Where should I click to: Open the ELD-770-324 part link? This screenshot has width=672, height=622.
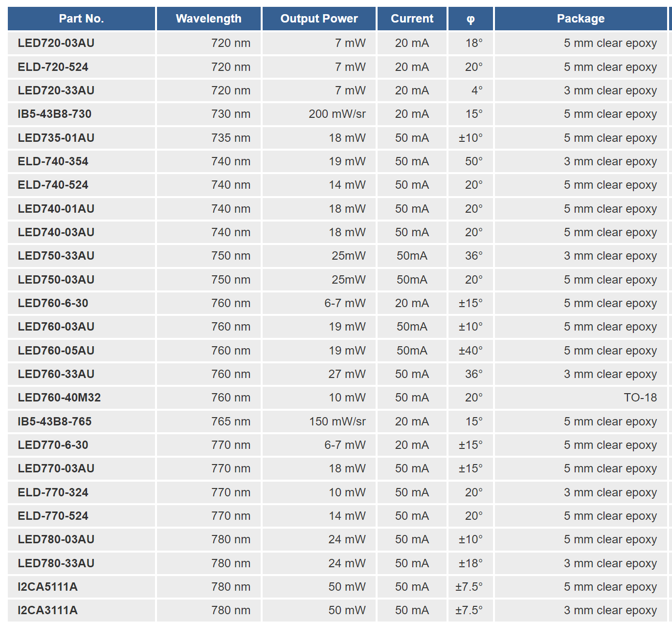point(53,492)
